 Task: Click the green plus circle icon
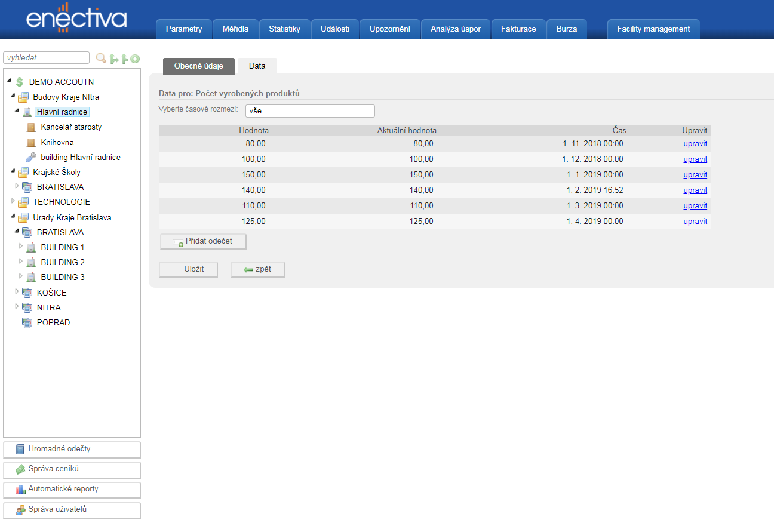tap(135, 59)
